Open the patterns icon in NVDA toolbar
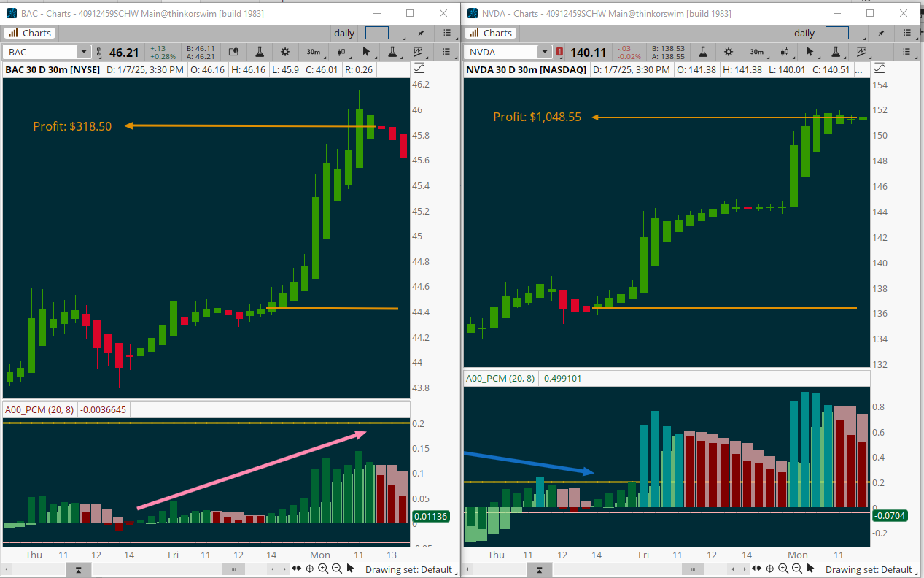This screenshot has width=924, height=578. point(862,52)
